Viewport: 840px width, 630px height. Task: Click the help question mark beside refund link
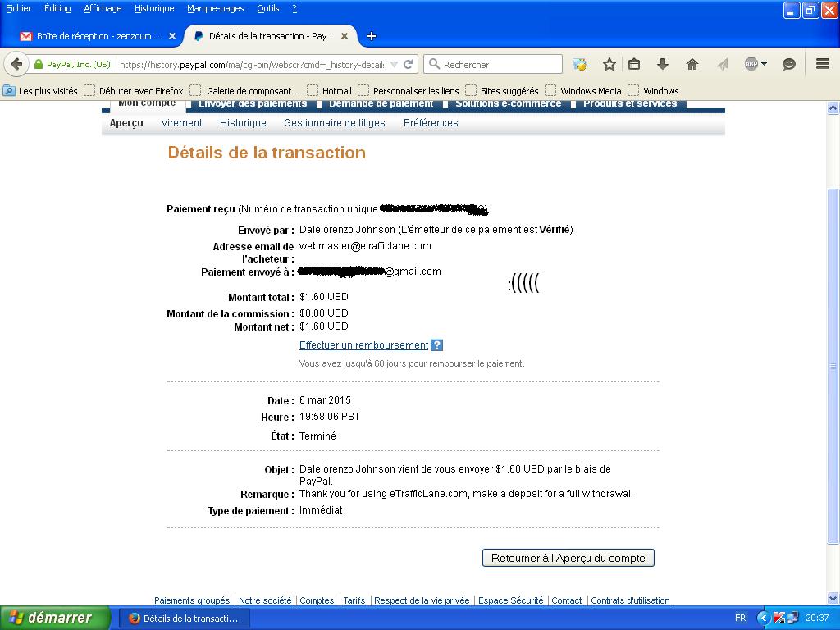[x=437, y=345]
